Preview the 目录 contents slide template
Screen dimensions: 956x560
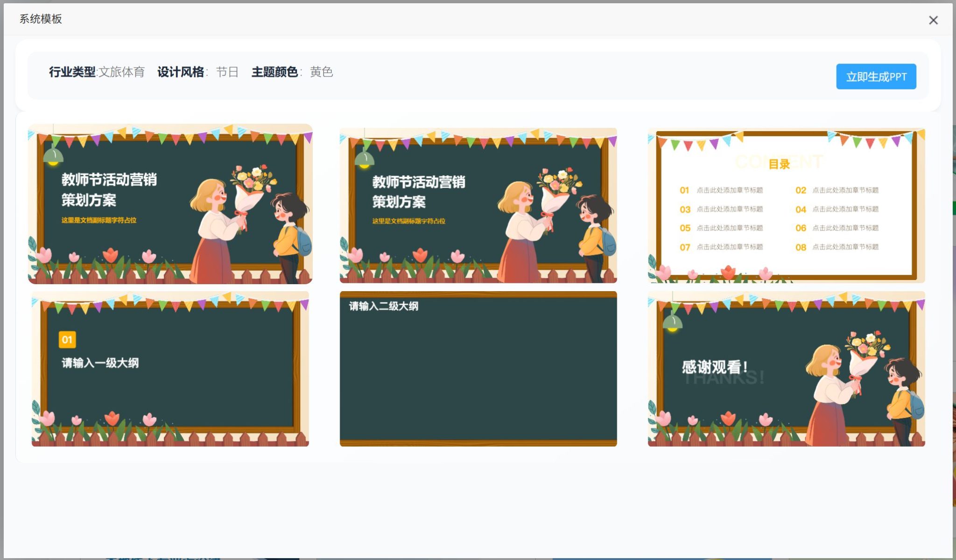click(x=786, y=204)
